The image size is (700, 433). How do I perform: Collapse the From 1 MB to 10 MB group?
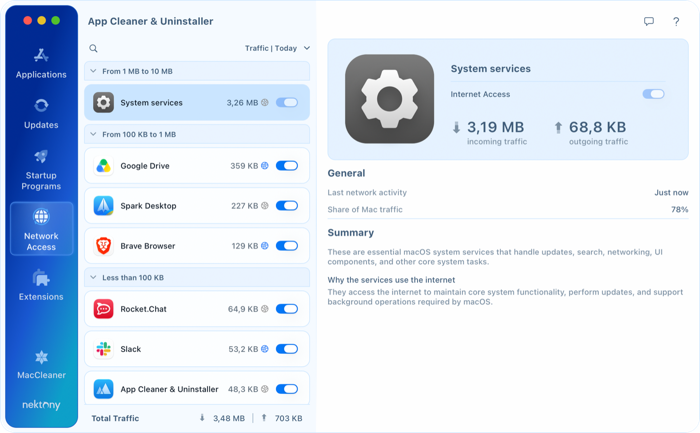(93, 71)
